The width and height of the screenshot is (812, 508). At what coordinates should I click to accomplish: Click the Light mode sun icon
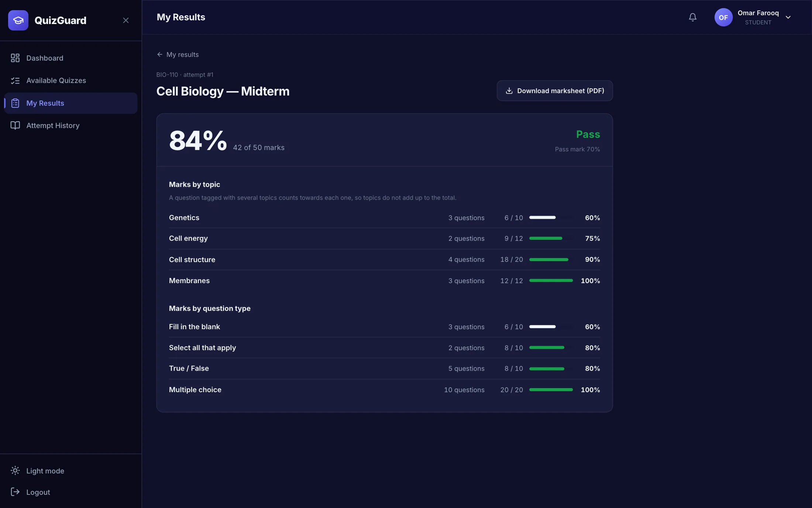tap(15, 471)
